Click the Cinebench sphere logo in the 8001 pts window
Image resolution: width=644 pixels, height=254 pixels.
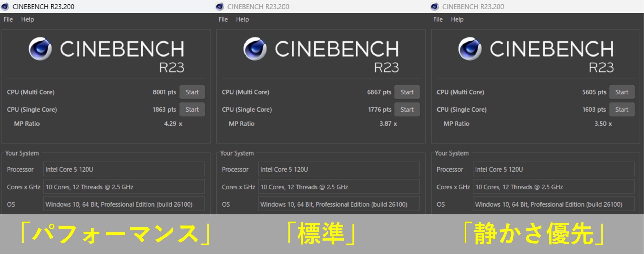point(40,49)
